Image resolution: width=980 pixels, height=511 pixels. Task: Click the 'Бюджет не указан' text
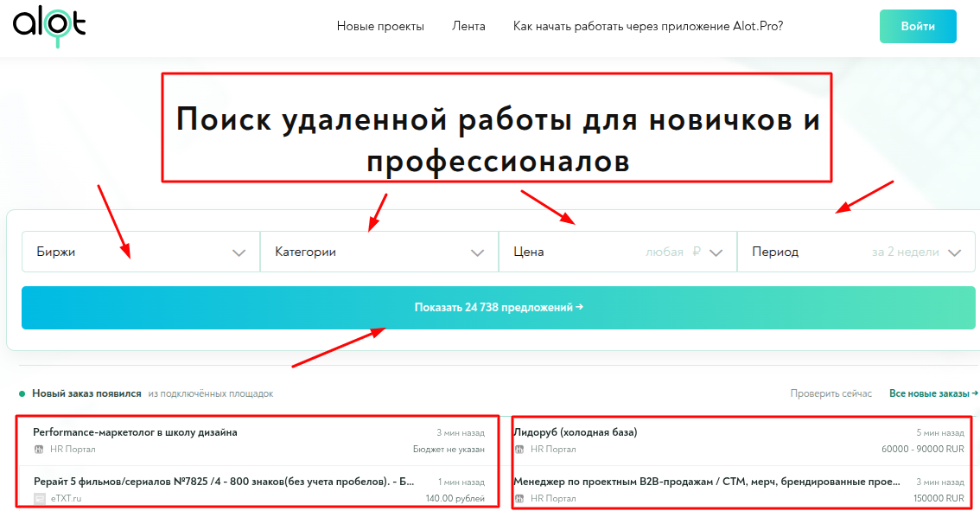pos(449,449)
